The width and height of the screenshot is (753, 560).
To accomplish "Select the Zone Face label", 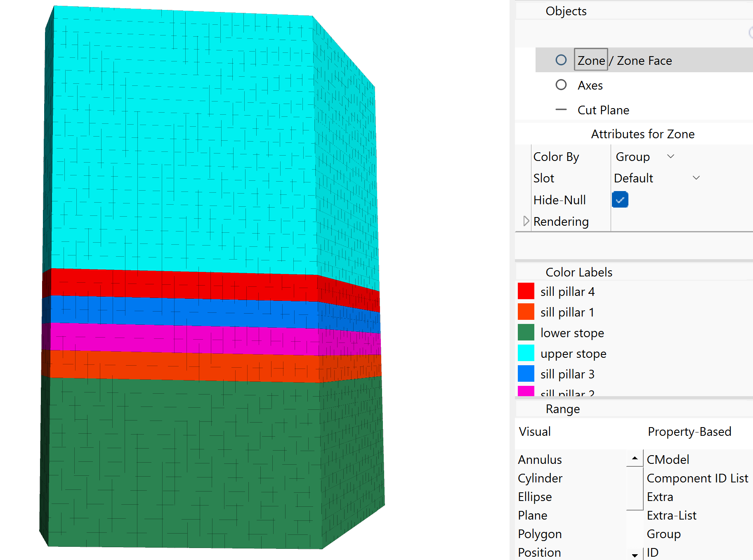I will [644, 61].
